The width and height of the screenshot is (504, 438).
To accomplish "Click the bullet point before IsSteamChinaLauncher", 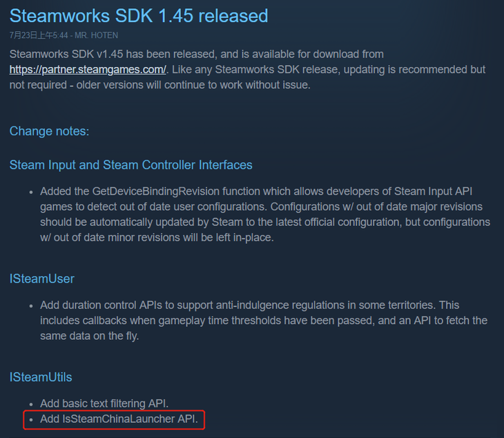I will pyautogui.click(x=31, y=419).
